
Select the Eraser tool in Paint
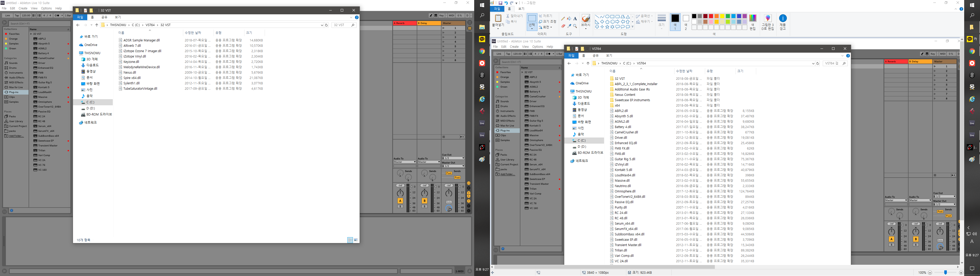pos(563,26)
